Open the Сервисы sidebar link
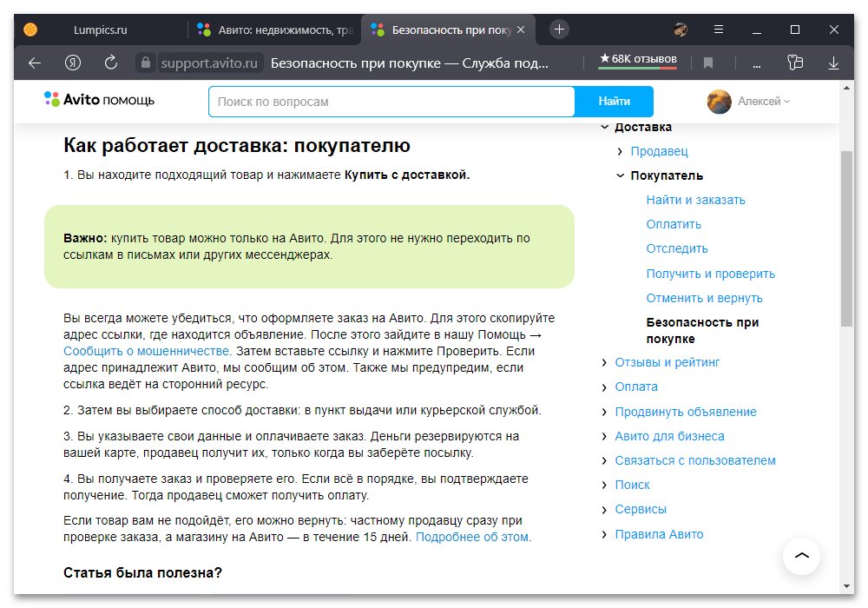 tap(641, 509)
